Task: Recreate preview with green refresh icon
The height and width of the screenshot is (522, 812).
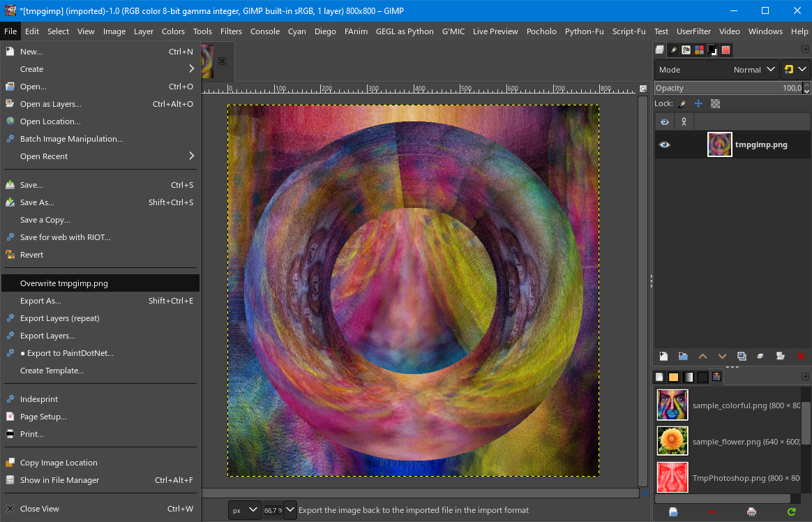Action: point(791,512)
